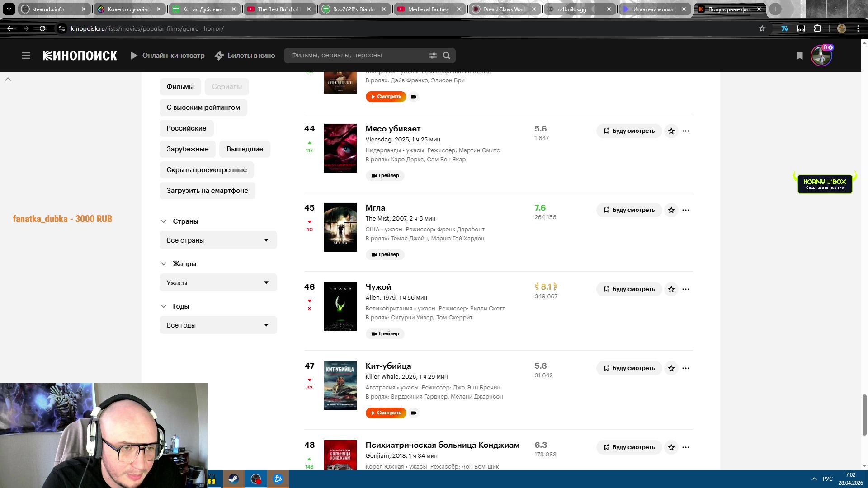The image size is (868, 488).
Task: Open the Kinopoisk hamburger menu
Action: point(26,56)
